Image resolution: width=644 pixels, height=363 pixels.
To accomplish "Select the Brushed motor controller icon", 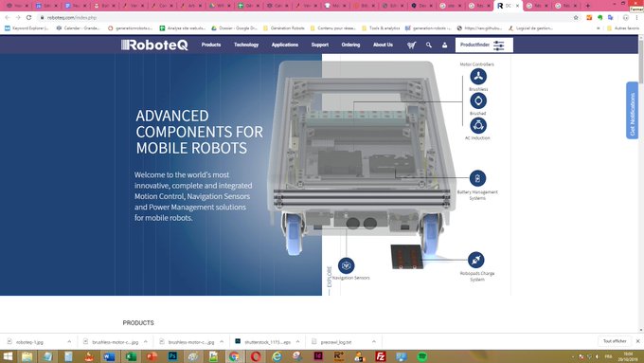I will (x=478, y=100).
